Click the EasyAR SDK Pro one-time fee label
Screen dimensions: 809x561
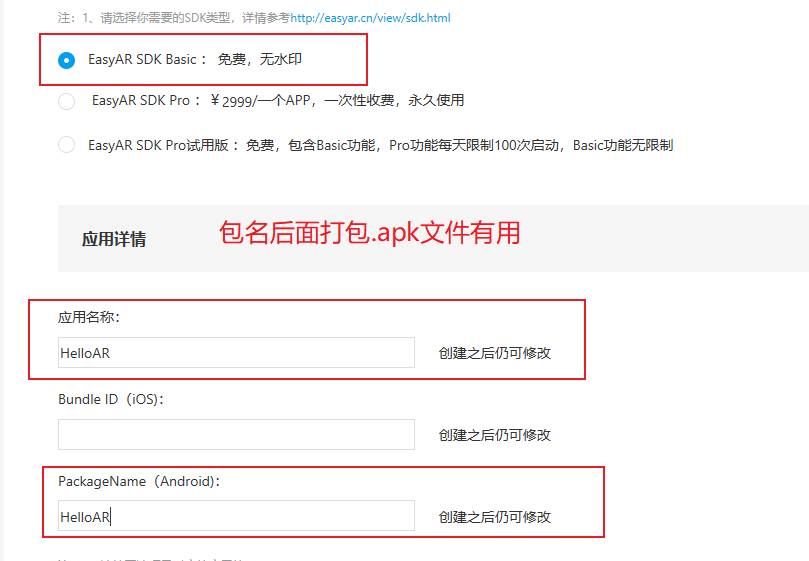[x=278, y=100]
